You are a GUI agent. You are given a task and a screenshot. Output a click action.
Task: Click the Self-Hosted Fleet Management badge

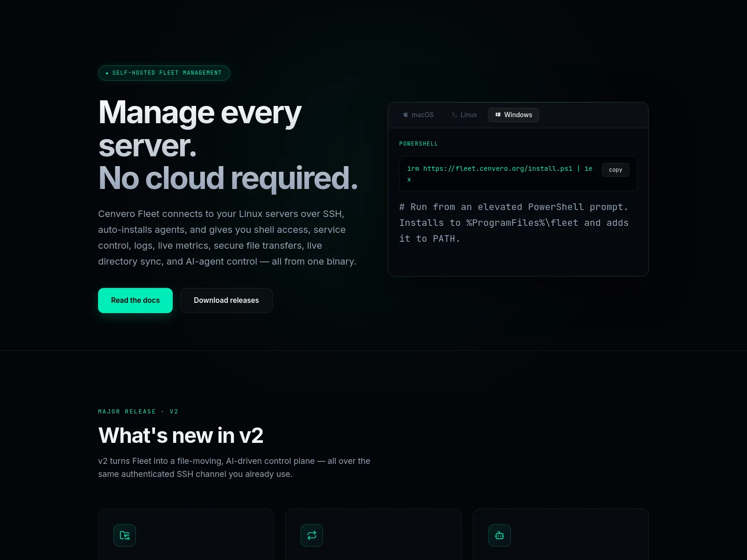(x=164, y=73)
